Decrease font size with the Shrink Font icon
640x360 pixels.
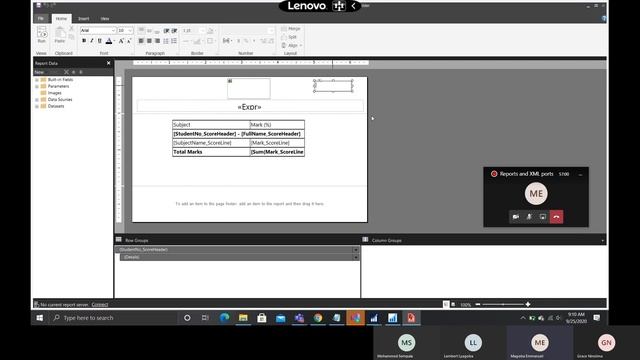[x=129, y=41]
